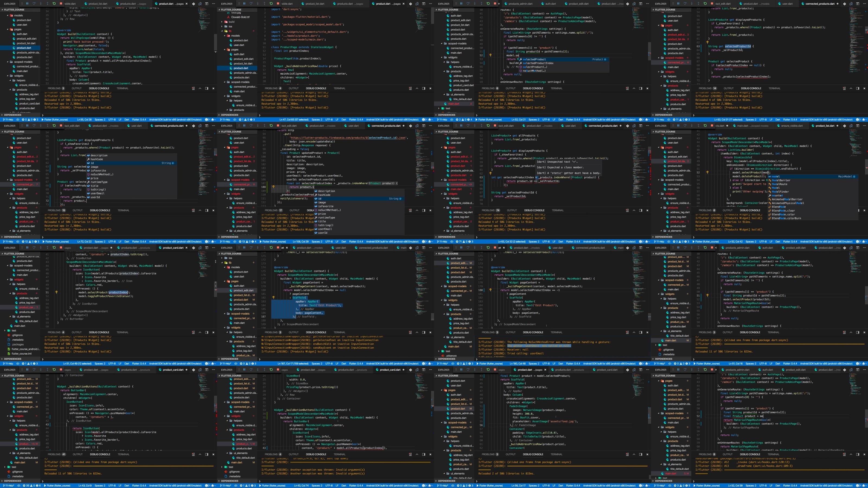This screenshot has height=488, width=868.
Task: Click LF line ending in Ln 56, Col 17 window
Action: click(x=554, y=486)
